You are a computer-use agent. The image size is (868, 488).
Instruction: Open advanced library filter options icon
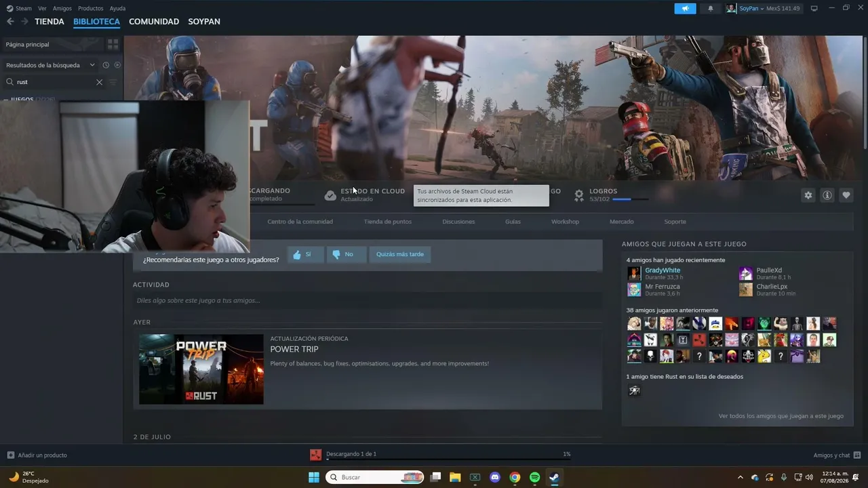click(x=113, y=82)
